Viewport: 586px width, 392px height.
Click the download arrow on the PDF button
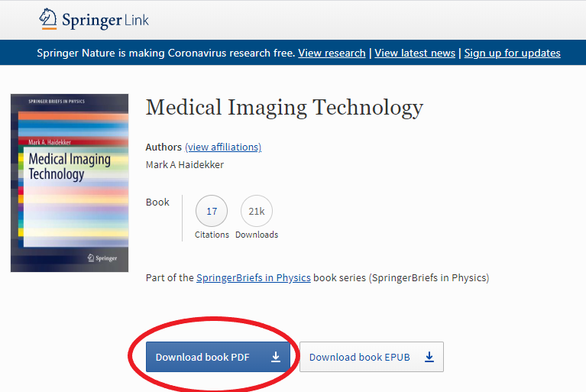click(x=276, y=357)
